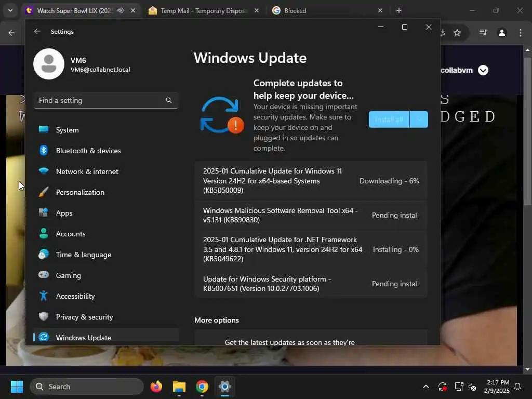Open Network & internet settings
Screen dimensions: 532x399
(x=106, y=171)
